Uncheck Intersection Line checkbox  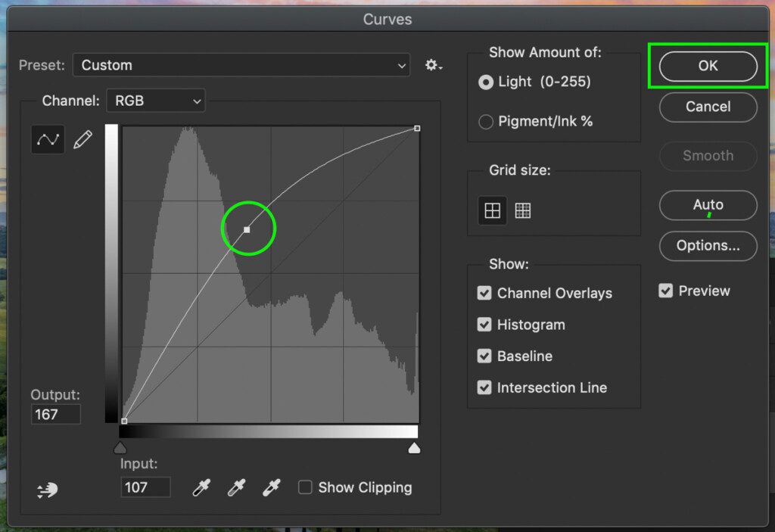(x=484, y=387)
